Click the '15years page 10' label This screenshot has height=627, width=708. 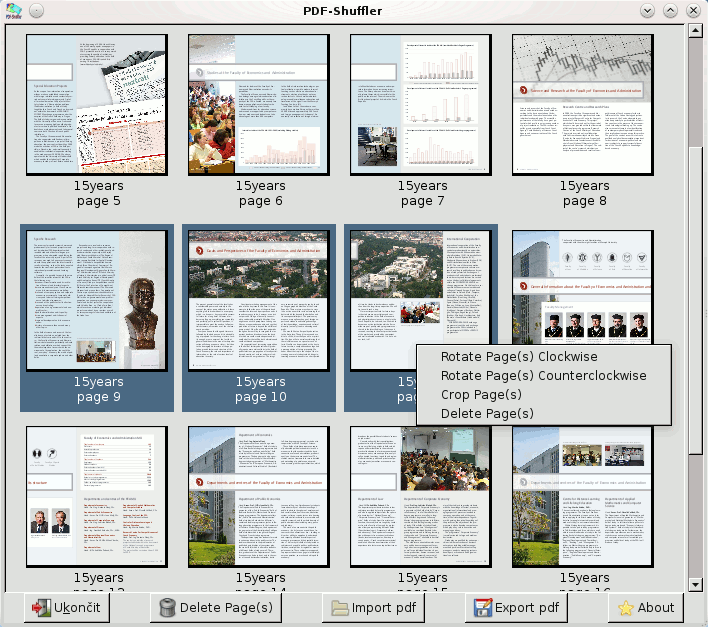[x=261, y=389]
